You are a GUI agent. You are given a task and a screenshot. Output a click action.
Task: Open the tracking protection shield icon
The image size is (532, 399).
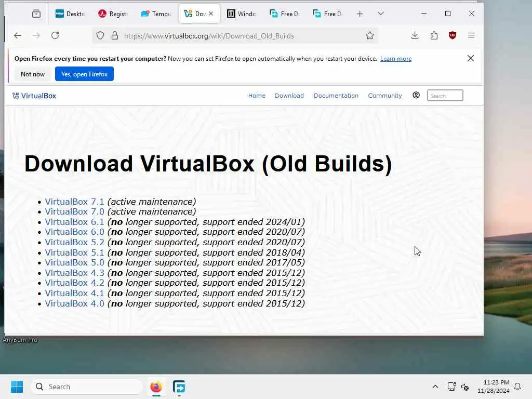pyautogui.click(x=100, y=36)
